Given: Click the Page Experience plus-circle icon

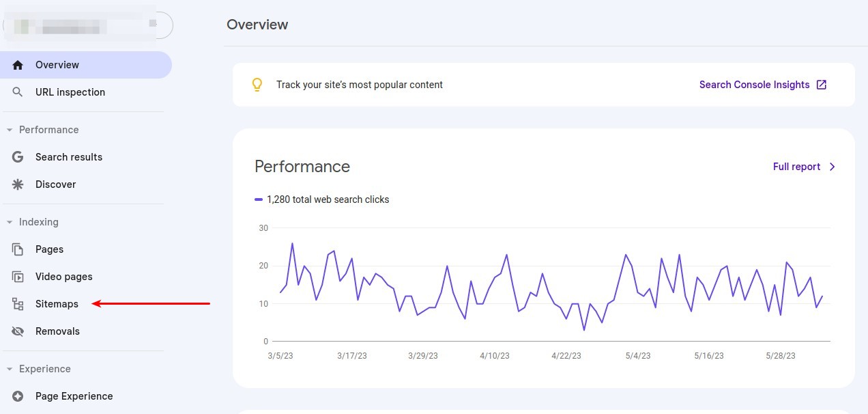Looking at the screenshot, I should click(18, 396).
